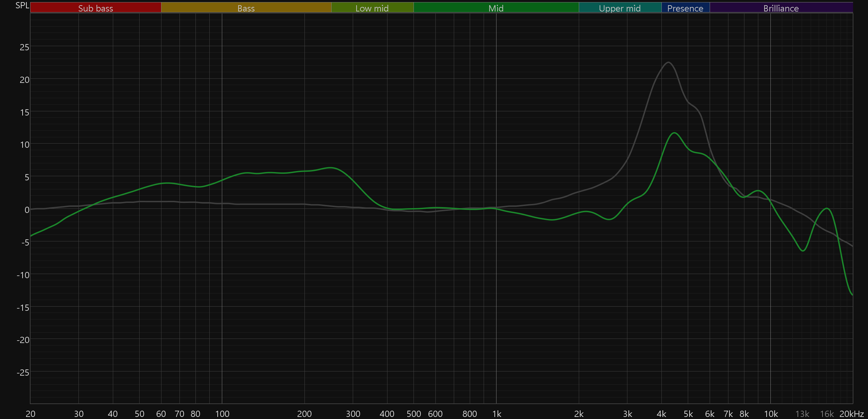
Task: Select the Mid frequency band header
Action: (496, 8)
